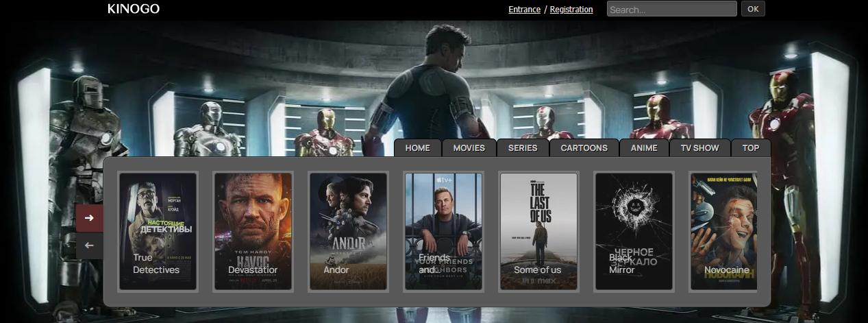
Task: Select the Andor poster
Action: point(349,232)
